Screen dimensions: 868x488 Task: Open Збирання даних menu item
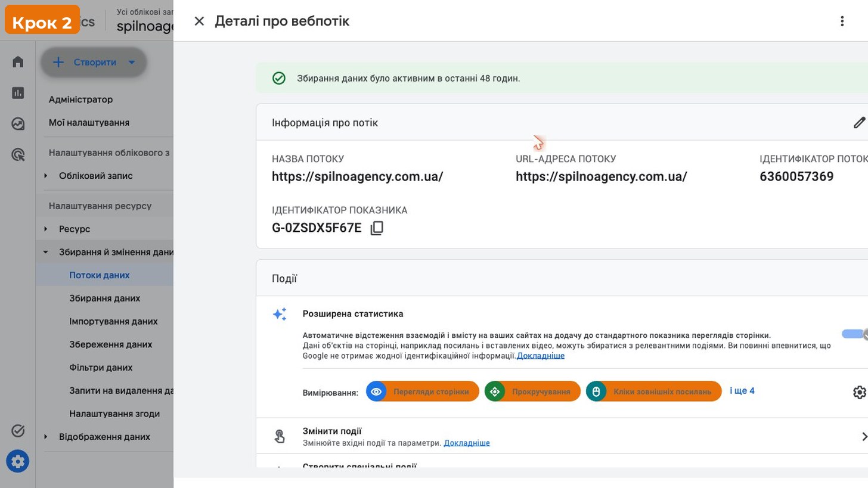click(x=105, y=299)
